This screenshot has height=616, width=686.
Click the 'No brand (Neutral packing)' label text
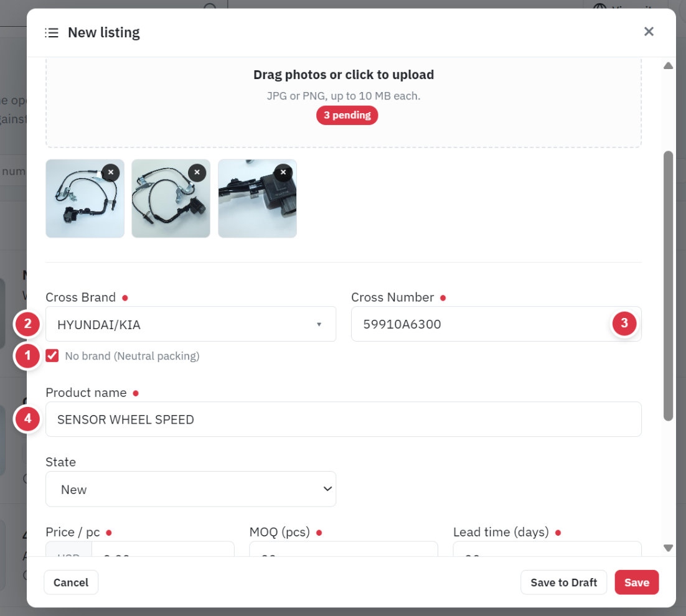pos(132,357)
